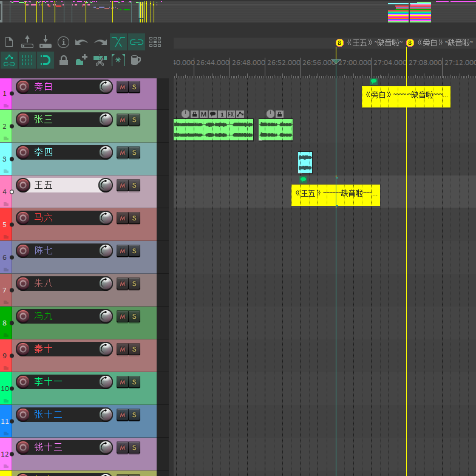476x476 pixels.
Task: Click the Open project icon
Action: point(27,42)
